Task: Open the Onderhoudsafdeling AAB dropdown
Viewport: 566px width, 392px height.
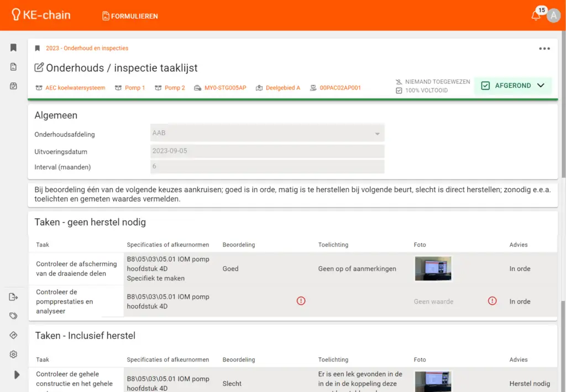Action: [267, 133]
